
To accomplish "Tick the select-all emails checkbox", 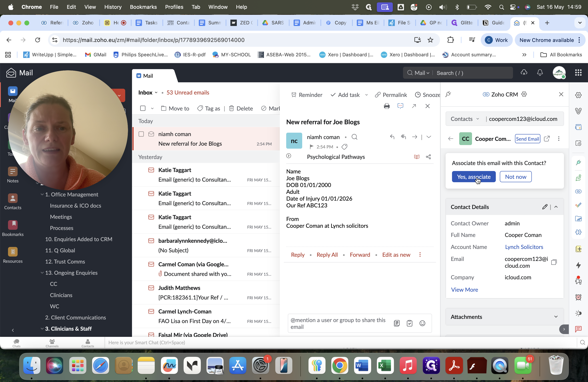I will [143, 108].
